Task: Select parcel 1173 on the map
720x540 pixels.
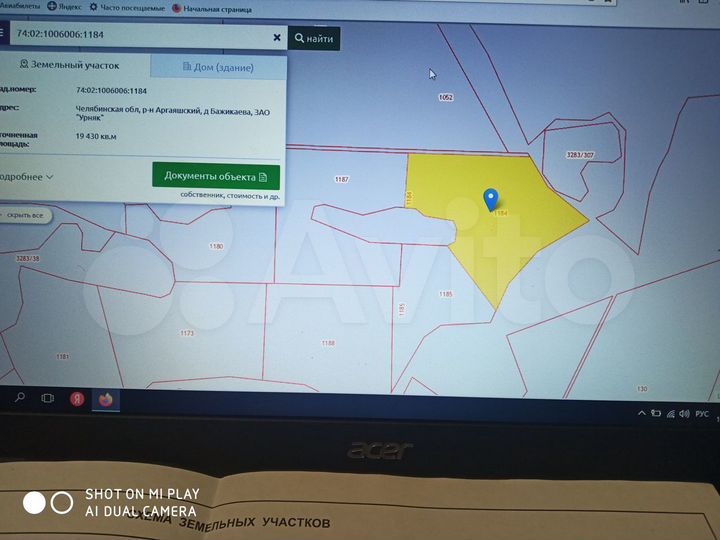Action: (x=187, y=333)
